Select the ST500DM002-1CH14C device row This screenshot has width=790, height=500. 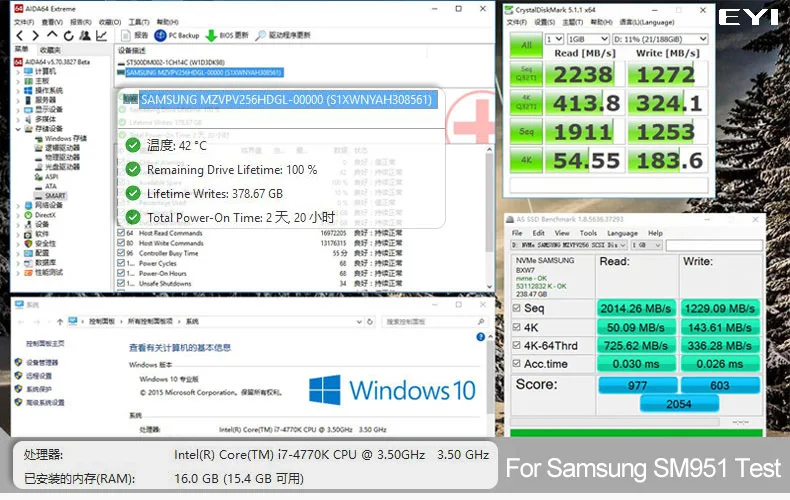pyautogui.click(x=171, y=62)
